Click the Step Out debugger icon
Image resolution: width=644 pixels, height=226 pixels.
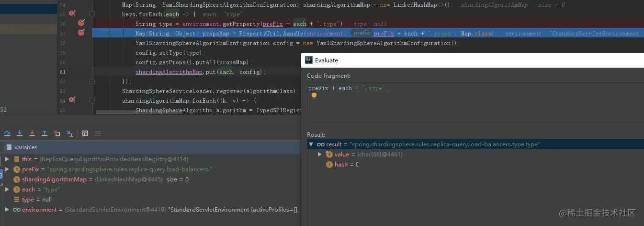45,133
